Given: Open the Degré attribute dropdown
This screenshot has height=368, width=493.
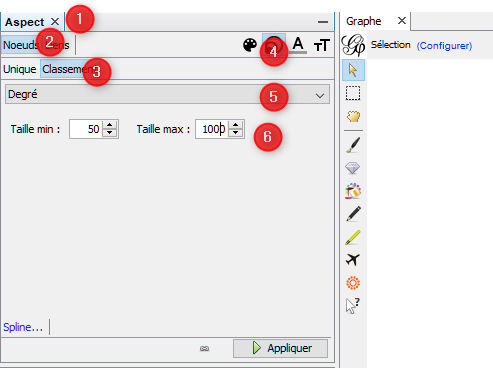Looking at the screenshot, I should [167, 94].
